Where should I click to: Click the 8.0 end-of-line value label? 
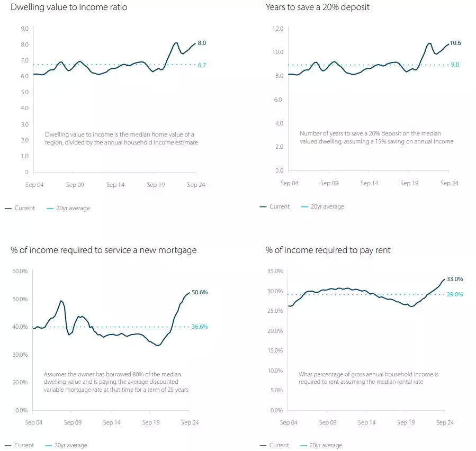[x=202, y=43]
